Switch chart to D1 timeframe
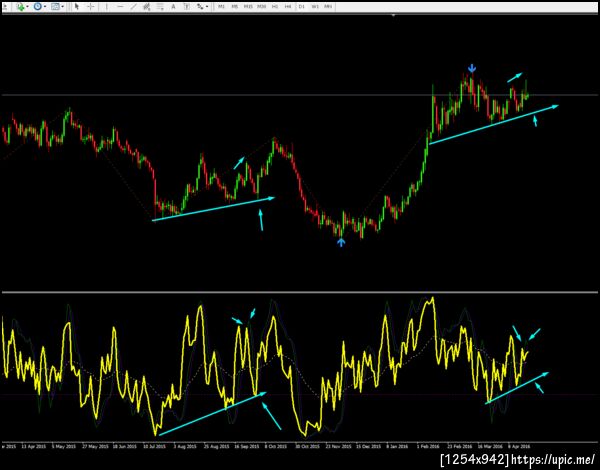The width and height of the screenshot is (600, 470). coord(302,7)
